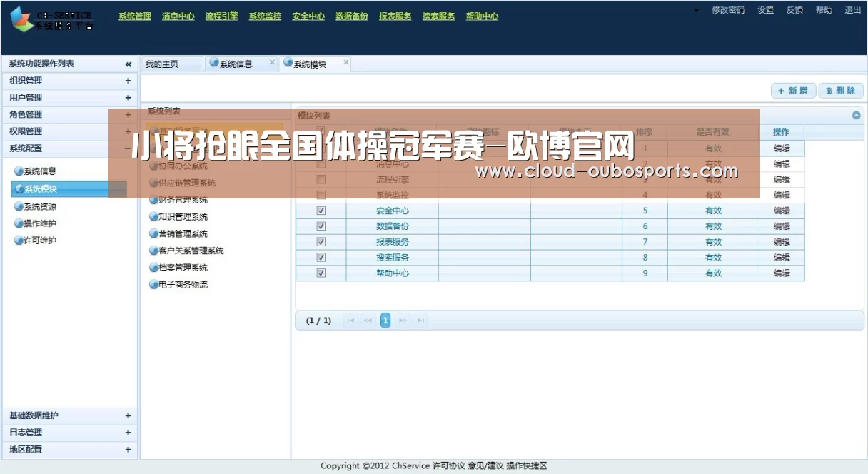Collapse the 模块列表 panel using round arrow icon
The image size is (868, 474).
pos(857,115)
